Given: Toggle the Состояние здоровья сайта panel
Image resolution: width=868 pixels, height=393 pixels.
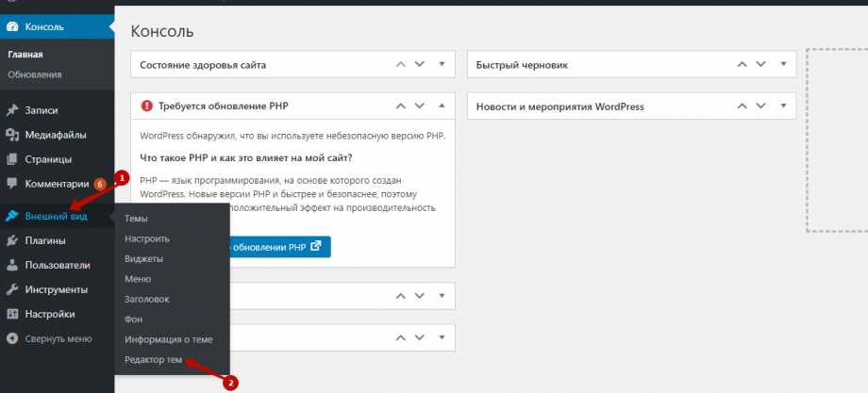Looking at the screenshot, I should (x=442, y=65).
